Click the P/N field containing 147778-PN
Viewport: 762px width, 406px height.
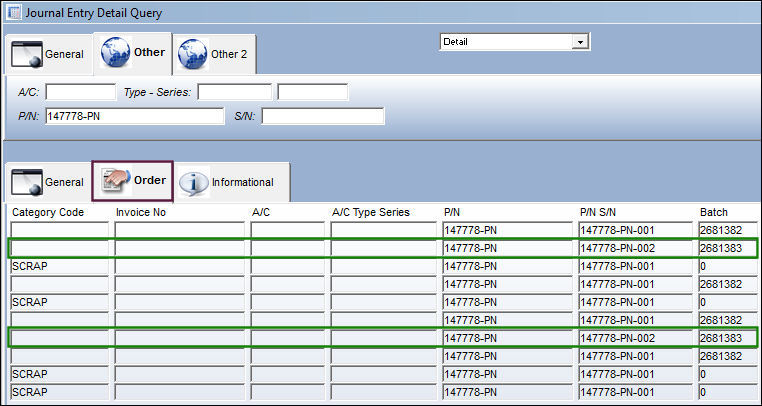(135, 116)
